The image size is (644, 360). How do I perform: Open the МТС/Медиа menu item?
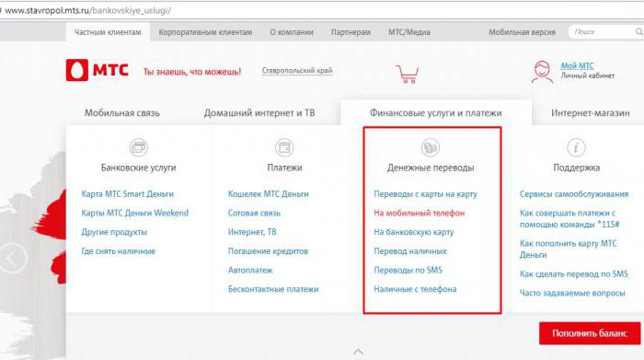click(x=409, y=32)
